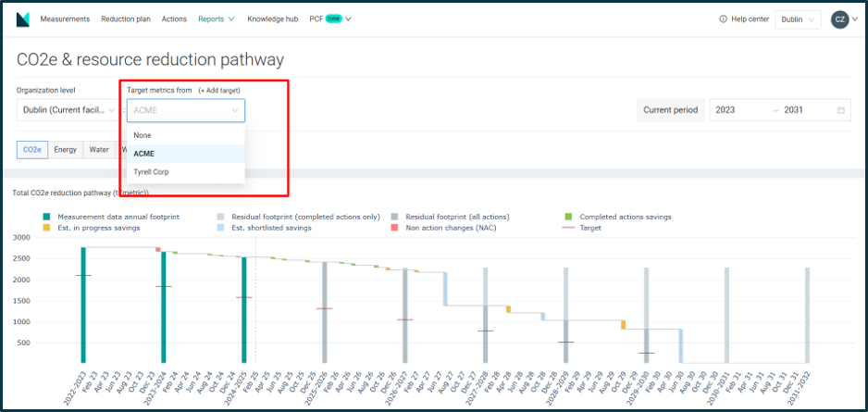
Task: Open the Dublin facility selector in header
Action: [x=798, y=19]
